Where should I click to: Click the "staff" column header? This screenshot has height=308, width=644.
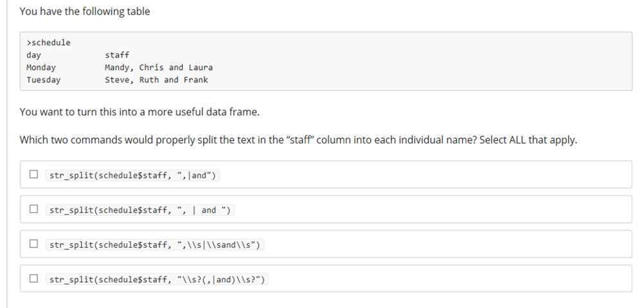coord(117,55)
